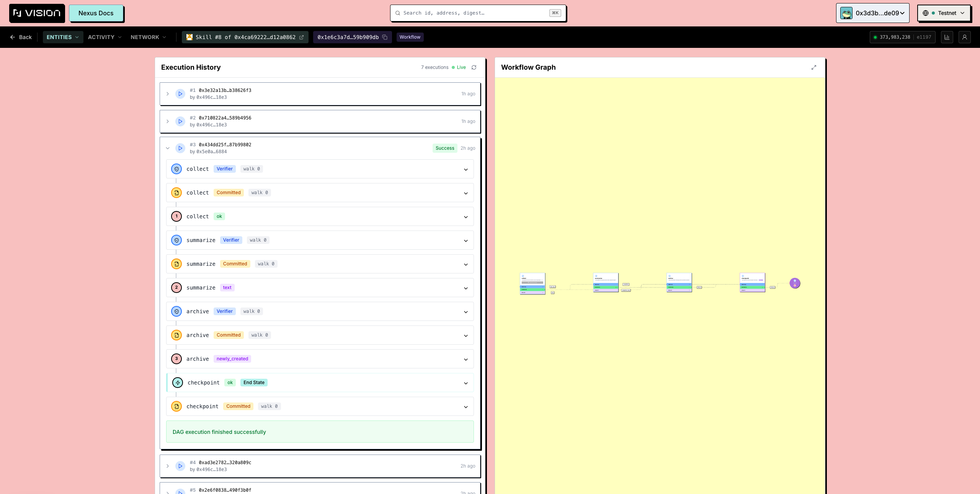
Task: Click the Vision logo
Action: (37, 13)
